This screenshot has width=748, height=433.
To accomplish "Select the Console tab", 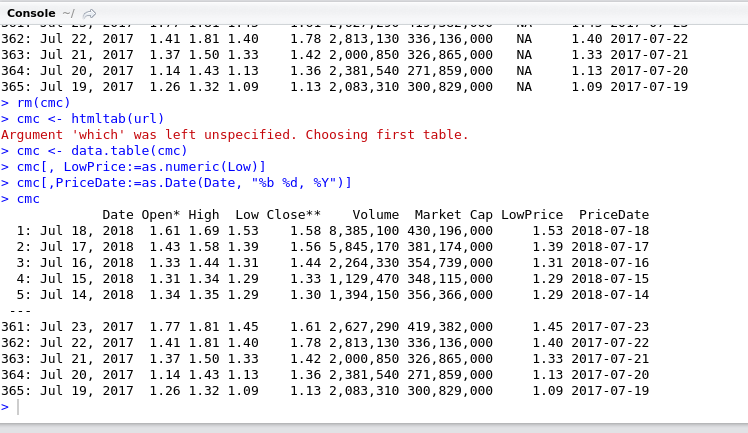I will (x=30, y=12).
